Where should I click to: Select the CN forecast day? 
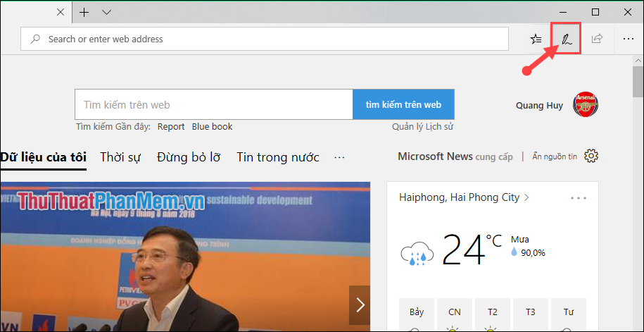(454, 315)
